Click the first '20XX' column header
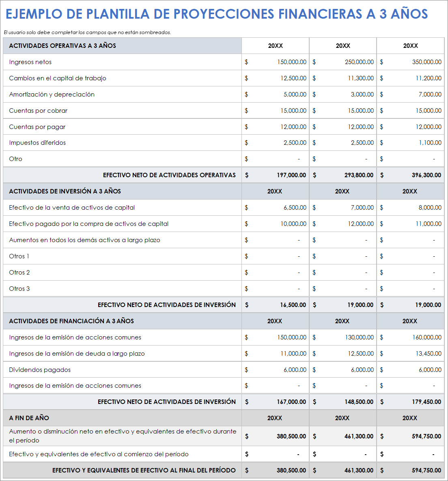This screenshot has width=448, height=481. coord(275,46)
